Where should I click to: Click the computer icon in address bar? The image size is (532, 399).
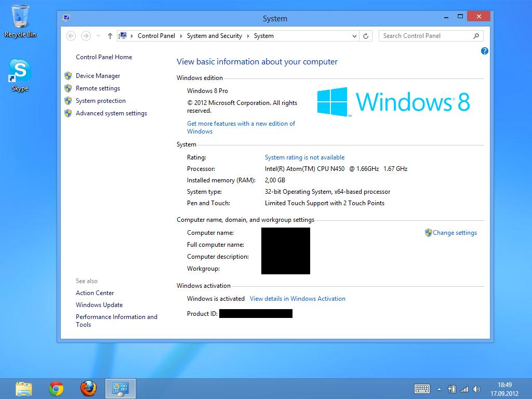(x=123, y=36)
